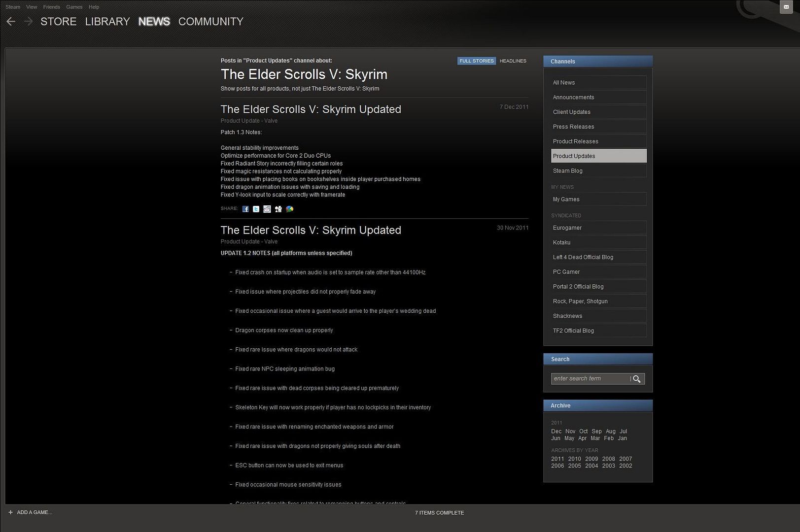
Task: Select the Product Releases channel
Action: (x=599, y=141)
